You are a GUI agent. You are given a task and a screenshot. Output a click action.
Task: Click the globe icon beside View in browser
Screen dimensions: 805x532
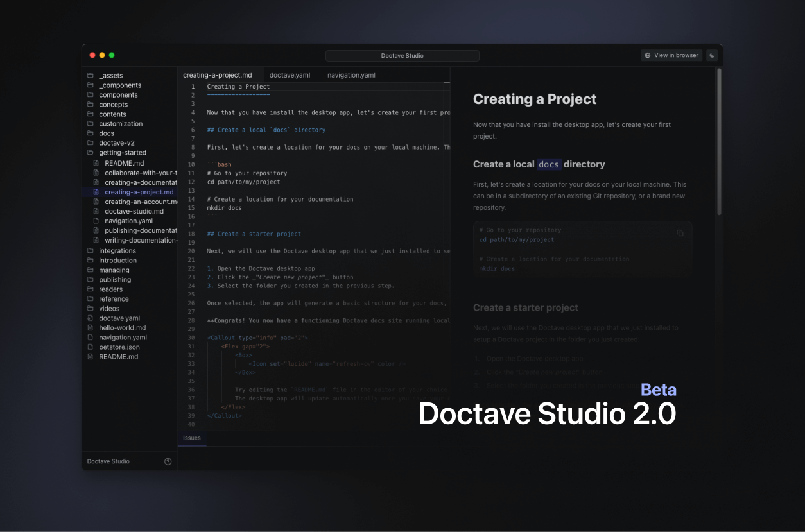click(647, 55)
